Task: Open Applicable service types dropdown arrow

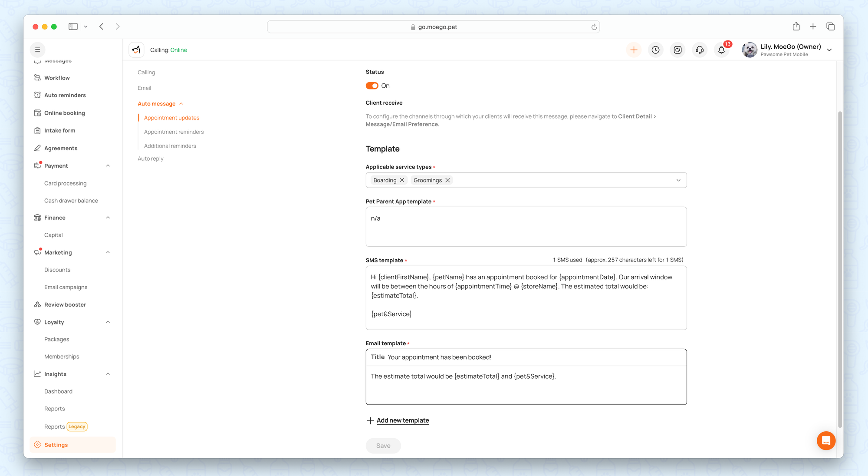Action: pyautogui.click(x=678, y=180)
